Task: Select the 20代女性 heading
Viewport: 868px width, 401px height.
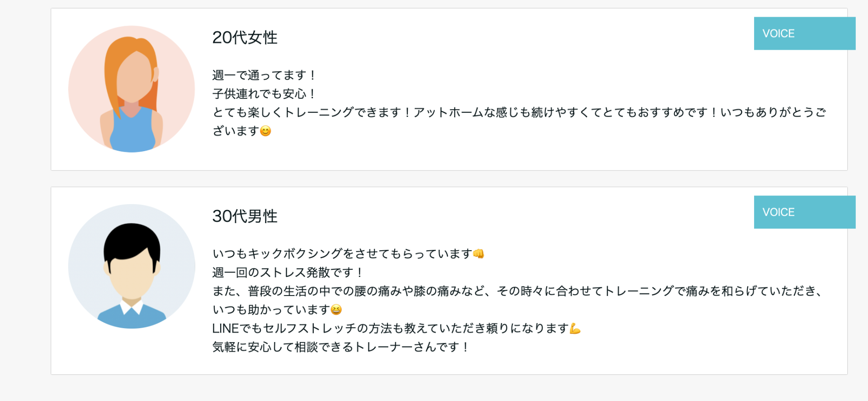Action: click(x=245, y=38)
